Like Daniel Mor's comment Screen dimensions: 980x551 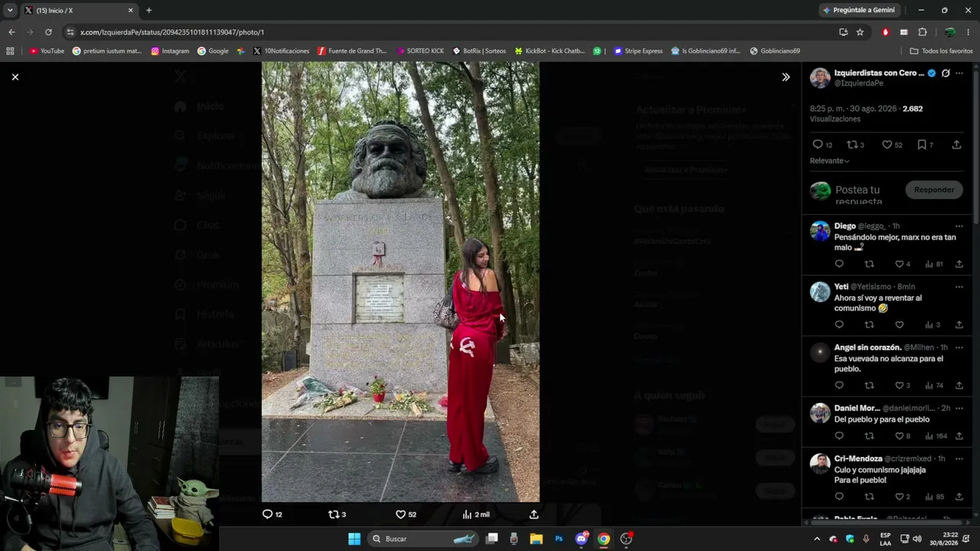900,436
